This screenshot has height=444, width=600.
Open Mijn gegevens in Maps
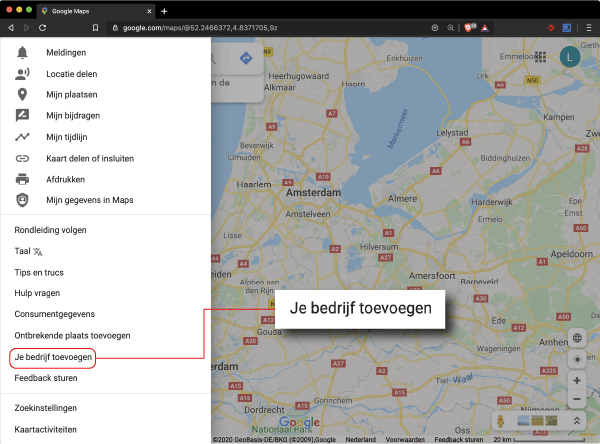(x=90, y=200)
